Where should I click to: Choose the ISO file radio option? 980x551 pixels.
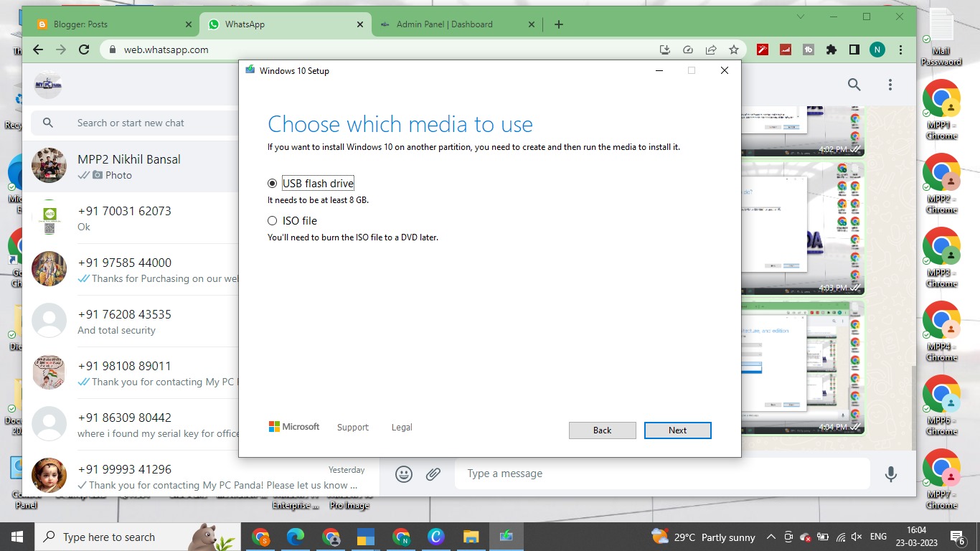point(272,221)
